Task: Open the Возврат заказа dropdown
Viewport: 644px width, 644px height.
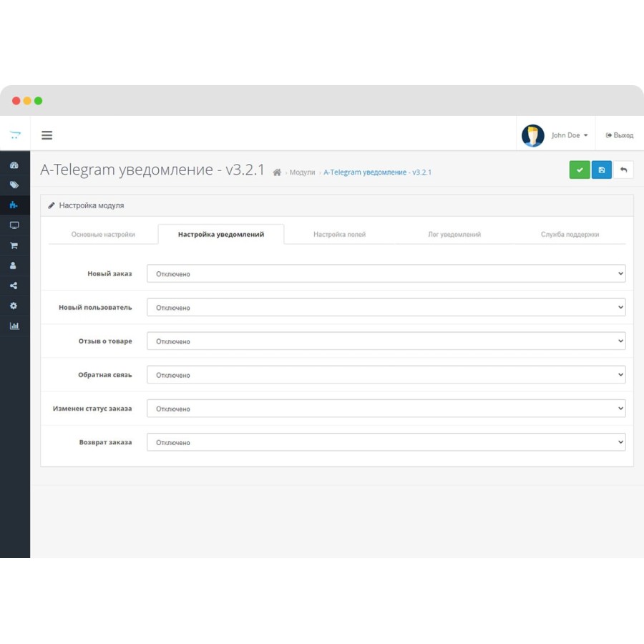Action: [386, 442]
